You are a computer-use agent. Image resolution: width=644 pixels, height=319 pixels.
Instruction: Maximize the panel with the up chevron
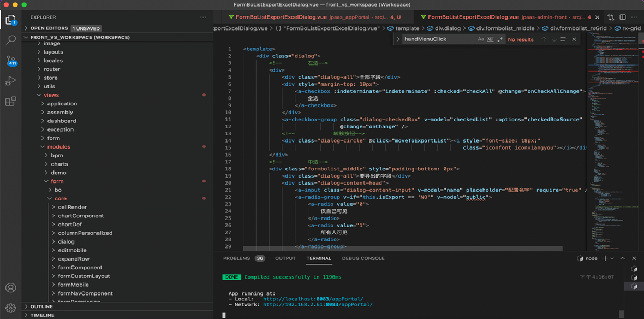point(622,258)
